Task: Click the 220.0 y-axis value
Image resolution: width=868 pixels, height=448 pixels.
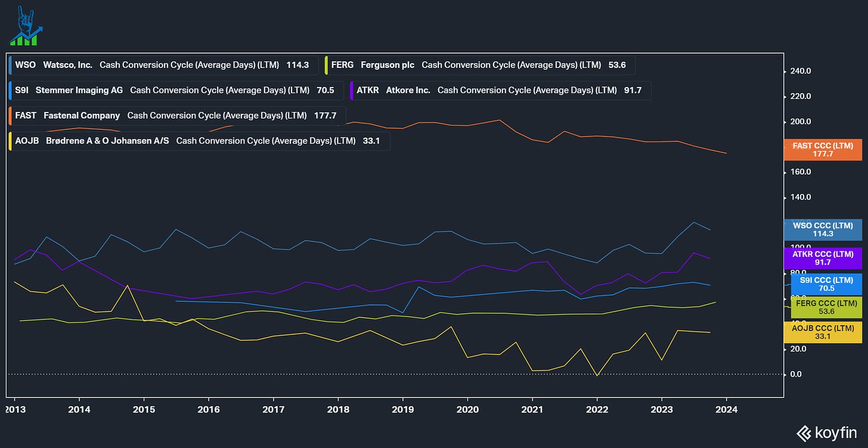Action: 800,96
